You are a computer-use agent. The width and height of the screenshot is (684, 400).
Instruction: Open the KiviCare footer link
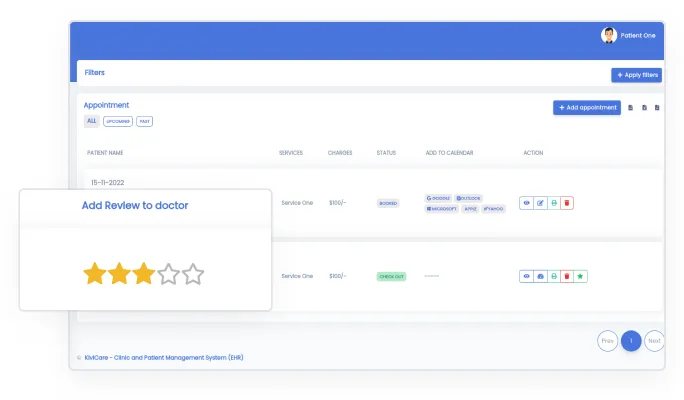[164, 358]
